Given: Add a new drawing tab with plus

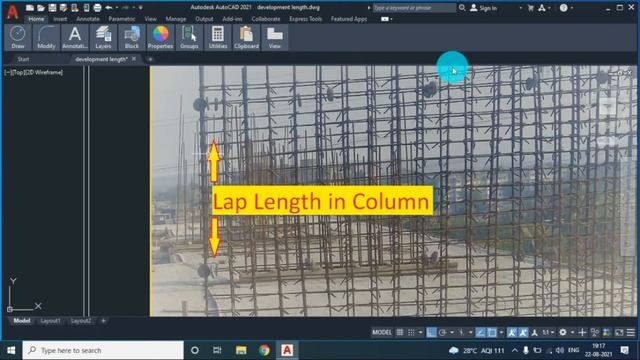Looking at the screenshot, I should click(150, 59).
